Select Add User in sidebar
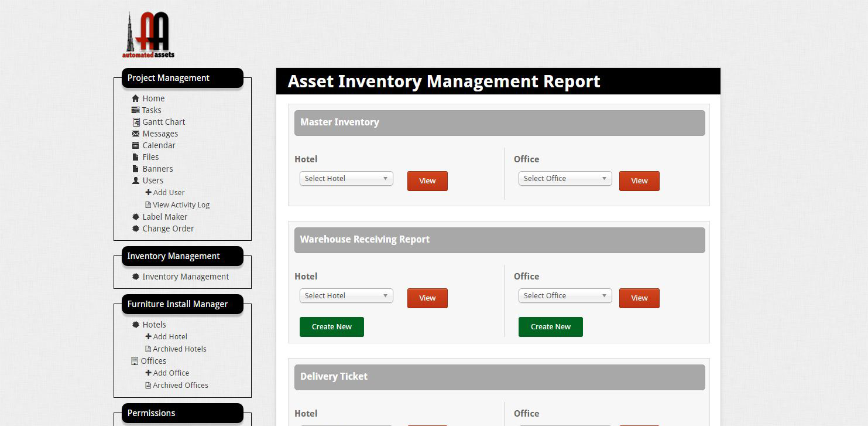Viewport: 868px width, 426px height. (169, 192)
